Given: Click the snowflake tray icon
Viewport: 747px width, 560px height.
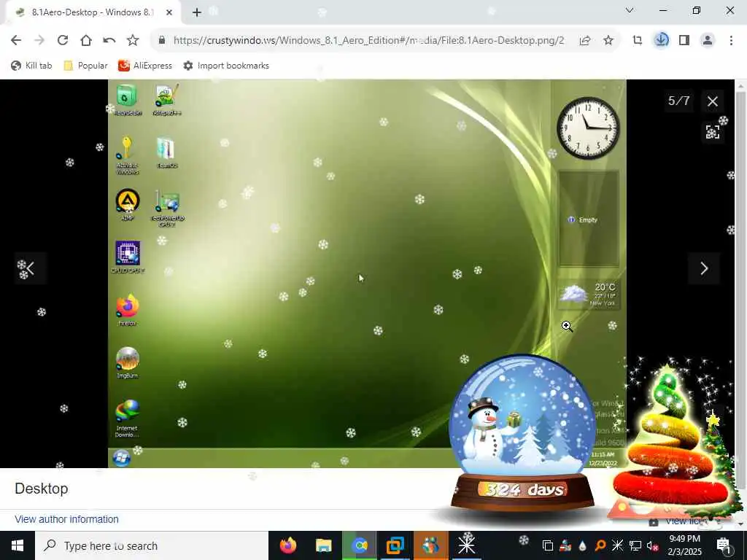Looking at the screenshot, I should pos(617,545).
